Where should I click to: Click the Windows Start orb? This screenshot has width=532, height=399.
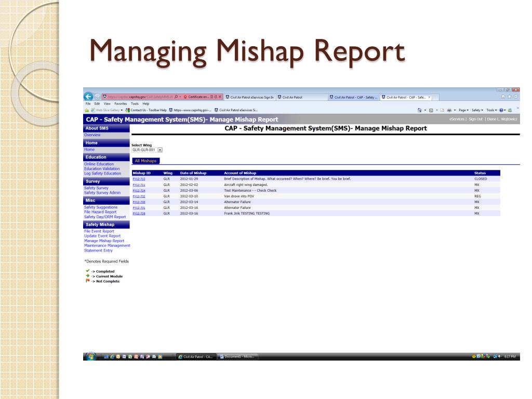pyautogui.click(x=90, y=356)
